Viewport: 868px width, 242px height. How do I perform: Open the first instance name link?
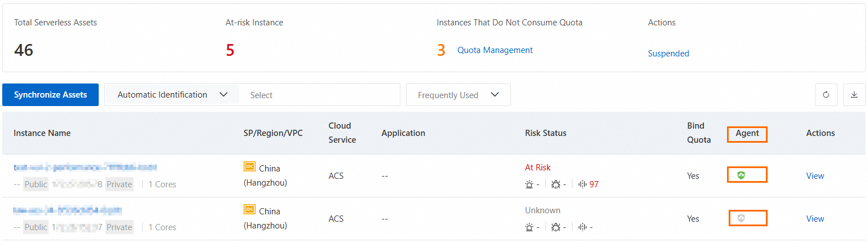tap(85, 167)
